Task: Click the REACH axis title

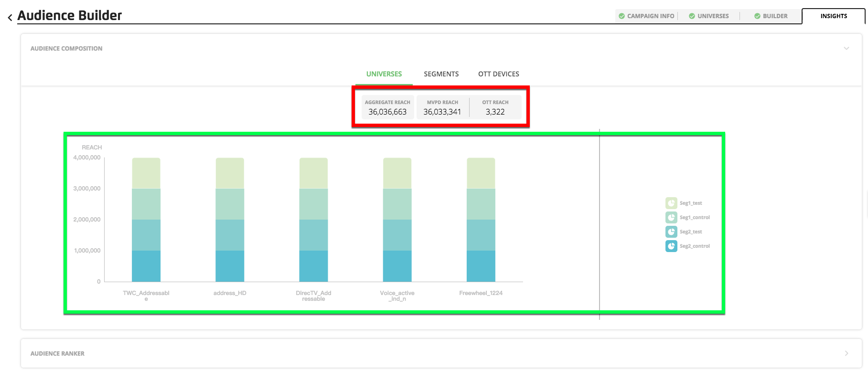Action: pos(92,148)
